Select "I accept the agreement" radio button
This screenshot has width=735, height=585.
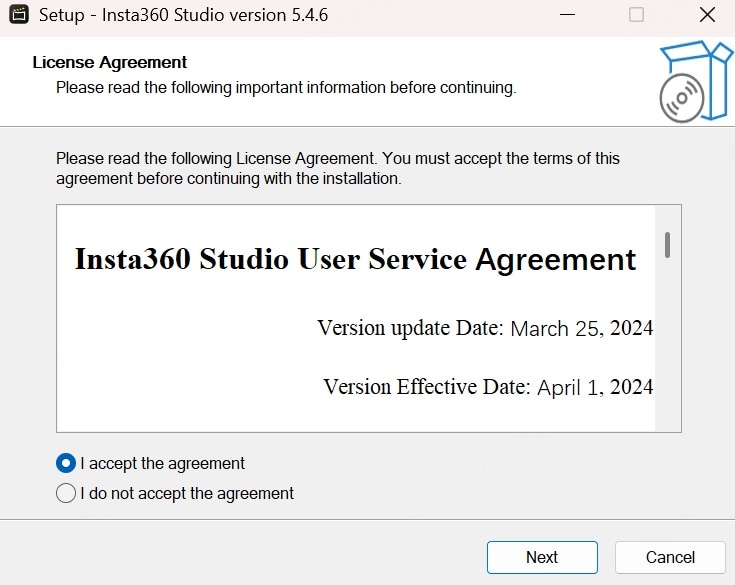tap(66, 463)
